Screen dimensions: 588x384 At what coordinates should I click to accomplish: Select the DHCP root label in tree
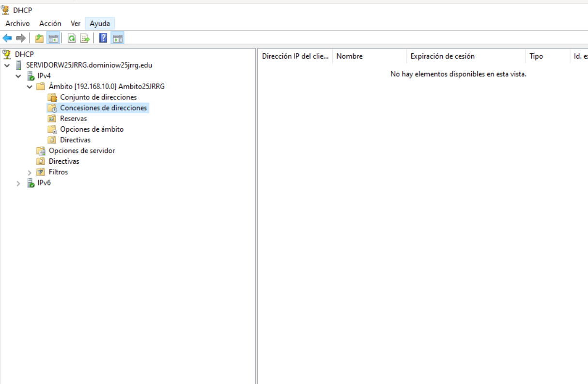(x=24, y=54)
